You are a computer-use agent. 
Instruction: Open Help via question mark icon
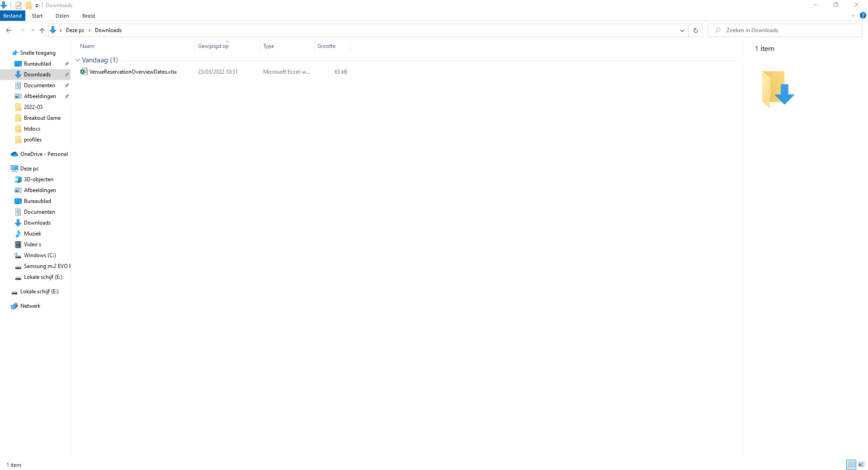(x=863, y=15)
